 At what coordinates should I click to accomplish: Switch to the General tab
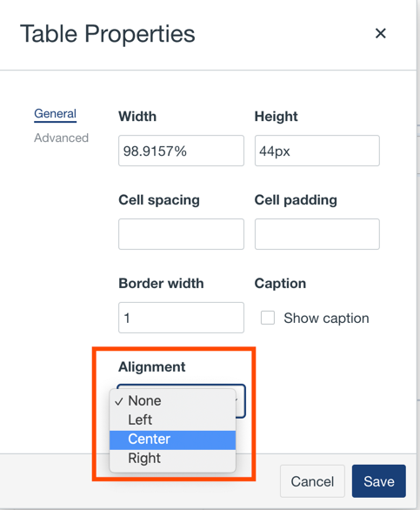pyautogui.click(x=56, y=113)
